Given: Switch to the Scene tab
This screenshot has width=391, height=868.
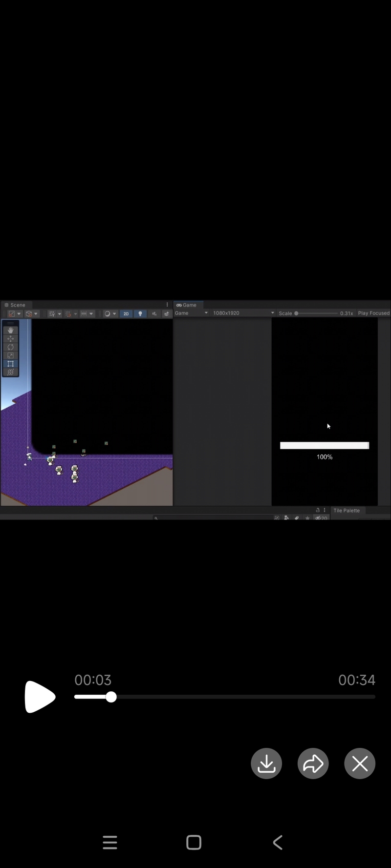Looking at the screenshot, I should coord(15,305).
